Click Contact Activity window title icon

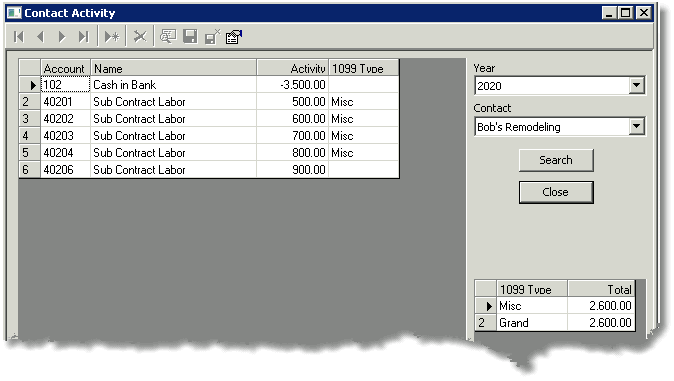pos(14,13)
